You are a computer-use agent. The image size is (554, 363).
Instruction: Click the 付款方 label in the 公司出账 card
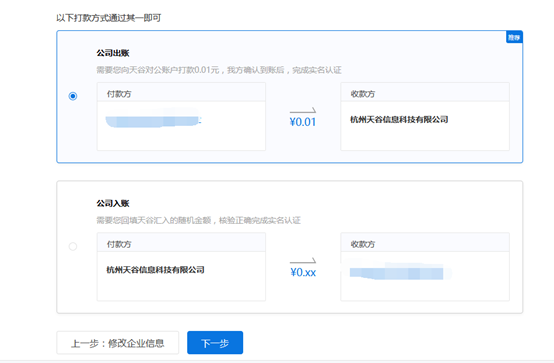coord(119,94)
